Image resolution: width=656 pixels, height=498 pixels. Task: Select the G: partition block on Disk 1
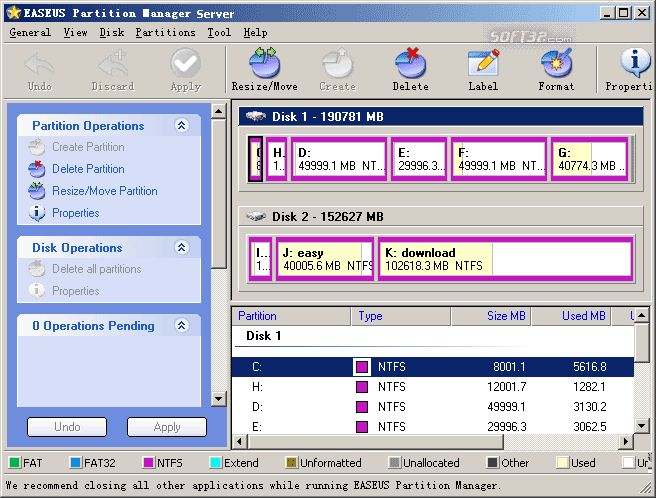click(590, 159)
